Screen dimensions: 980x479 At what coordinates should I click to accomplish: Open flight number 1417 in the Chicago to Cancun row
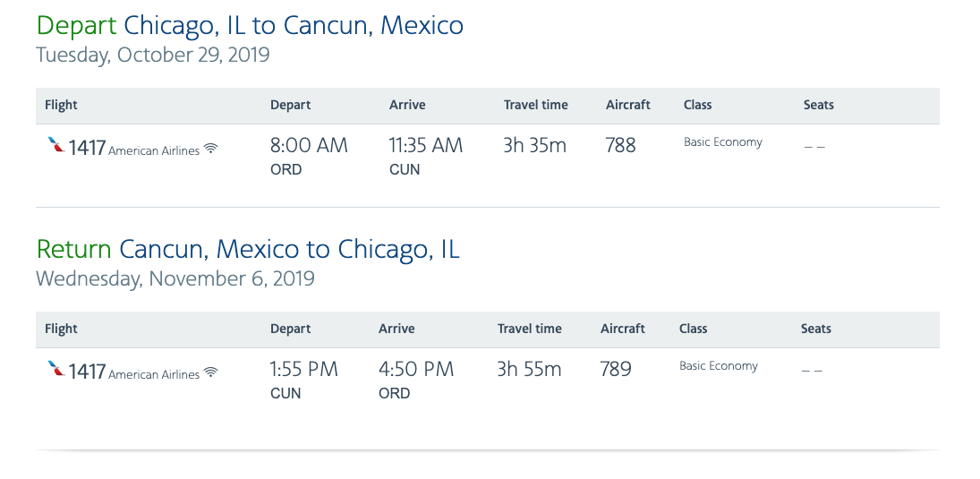(87, 147)
